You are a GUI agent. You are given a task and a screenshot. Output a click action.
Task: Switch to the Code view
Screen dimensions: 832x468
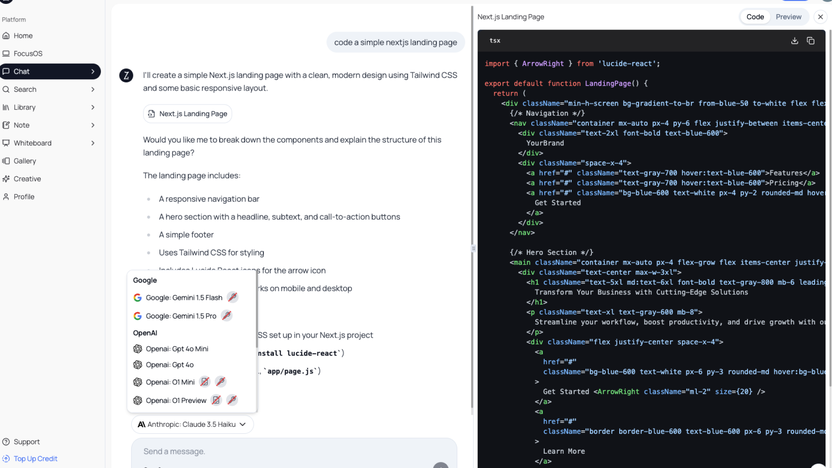pyautogui.click(x=755, y=17)
